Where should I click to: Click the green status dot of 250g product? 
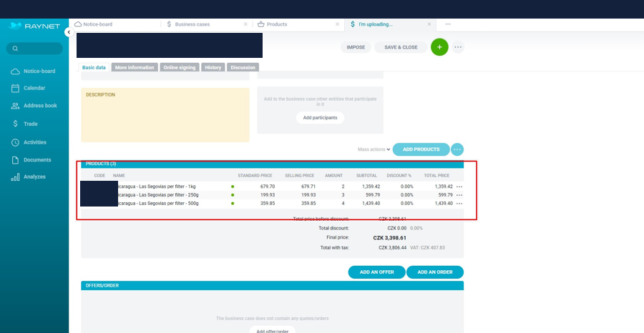click(x=233, y=195)
